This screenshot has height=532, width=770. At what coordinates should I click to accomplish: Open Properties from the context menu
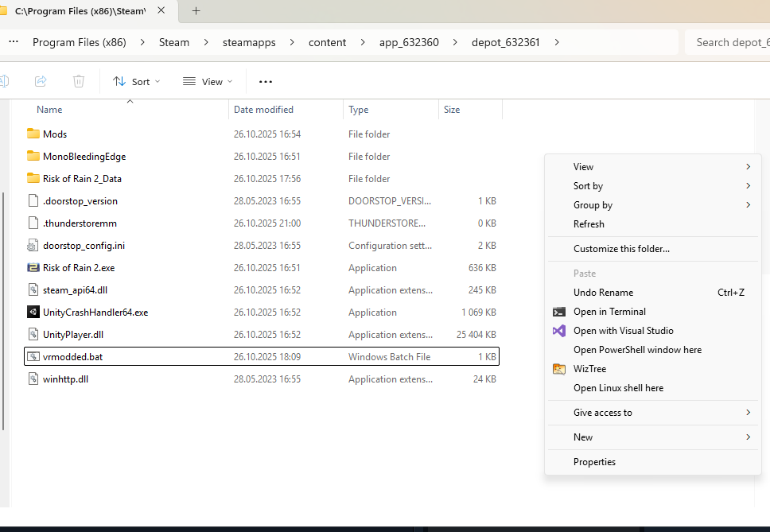pos(653,462)
